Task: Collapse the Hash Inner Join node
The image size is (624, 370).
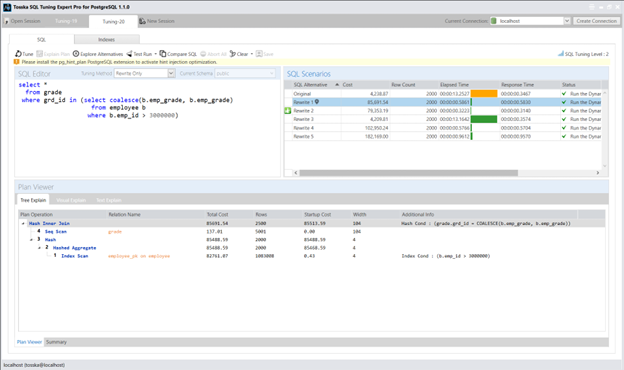Action: [23, 224]
